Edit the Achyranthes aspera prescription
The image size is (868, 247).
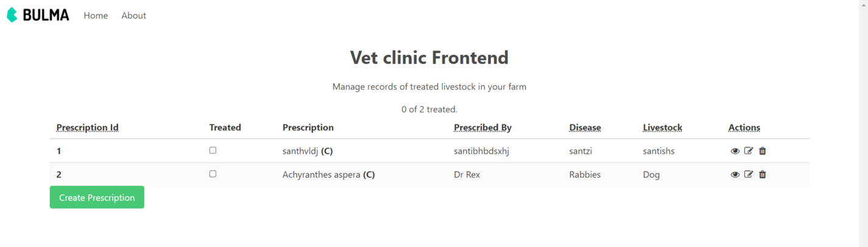click(x=749, y=174)
